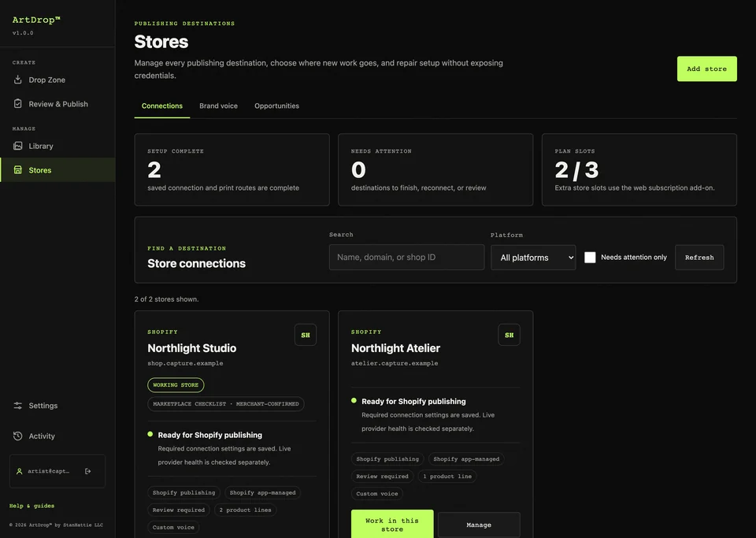Click the SH badge on Northlight Atelier card
The image size is (756, 538).
click(x=510, y=335)
